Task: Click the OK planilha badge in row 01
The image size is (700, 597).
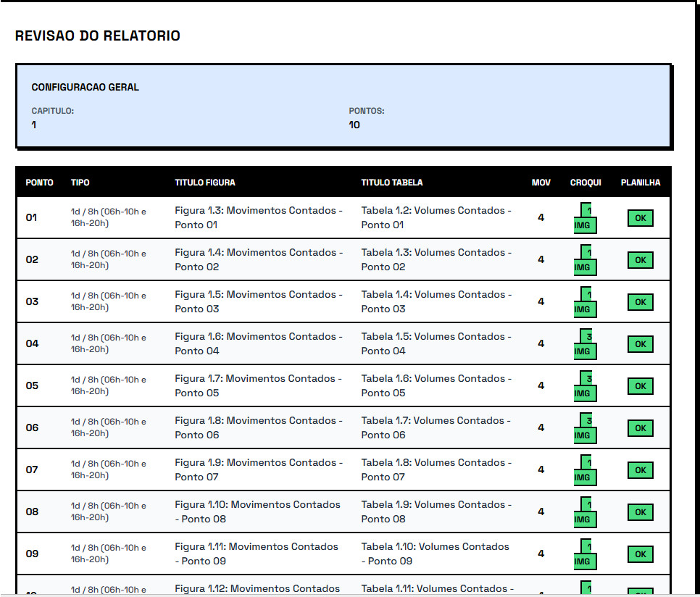Action: click(640, 218)
